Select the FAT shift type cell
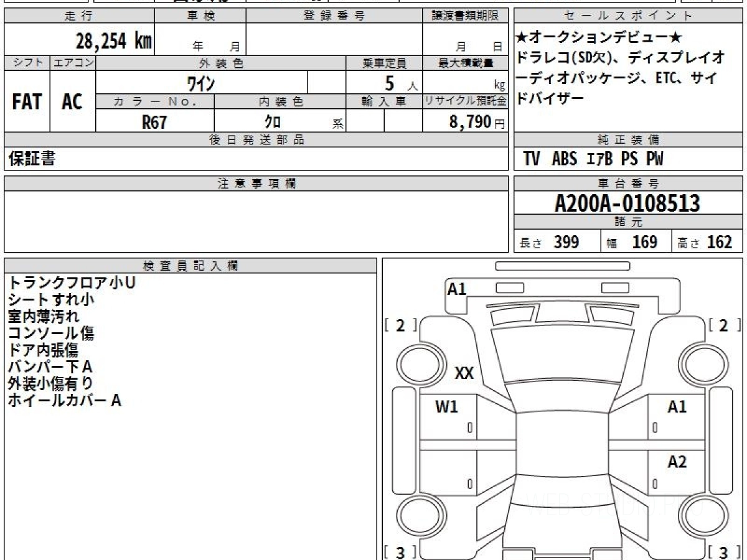 coord(27,101)
